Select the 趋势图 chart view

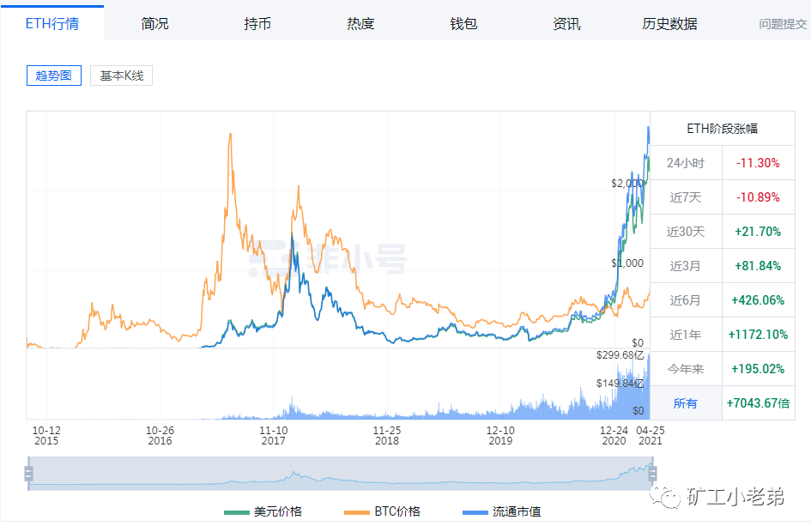click(x=53, y=76)
